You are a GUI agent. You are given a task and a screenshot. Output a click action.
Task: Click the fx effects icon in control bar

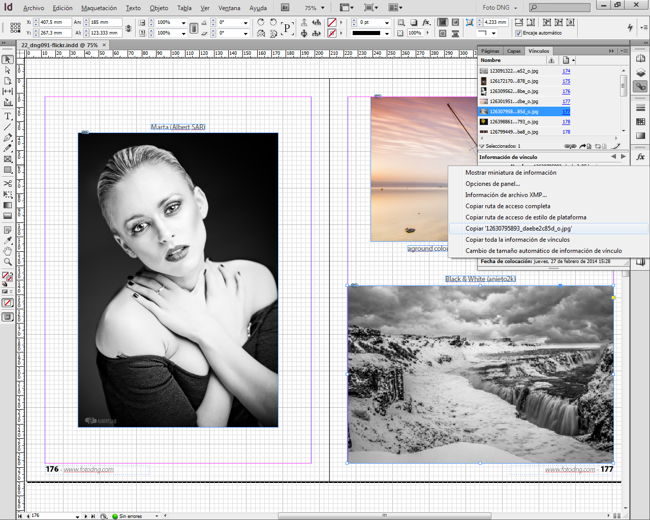426,22
